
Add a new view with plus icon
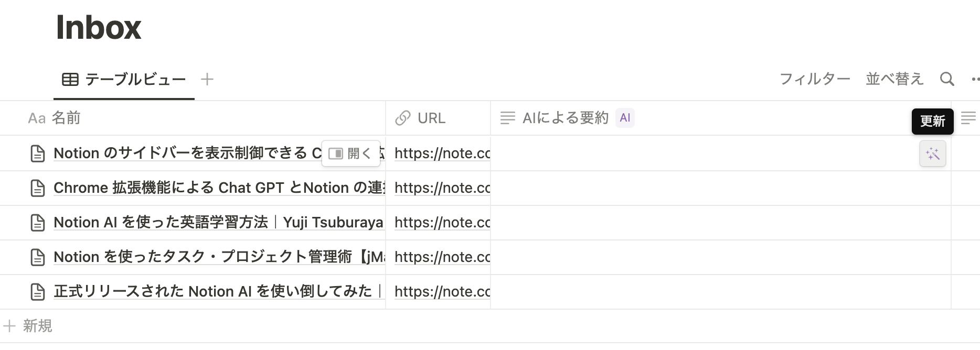coord(207,79)
